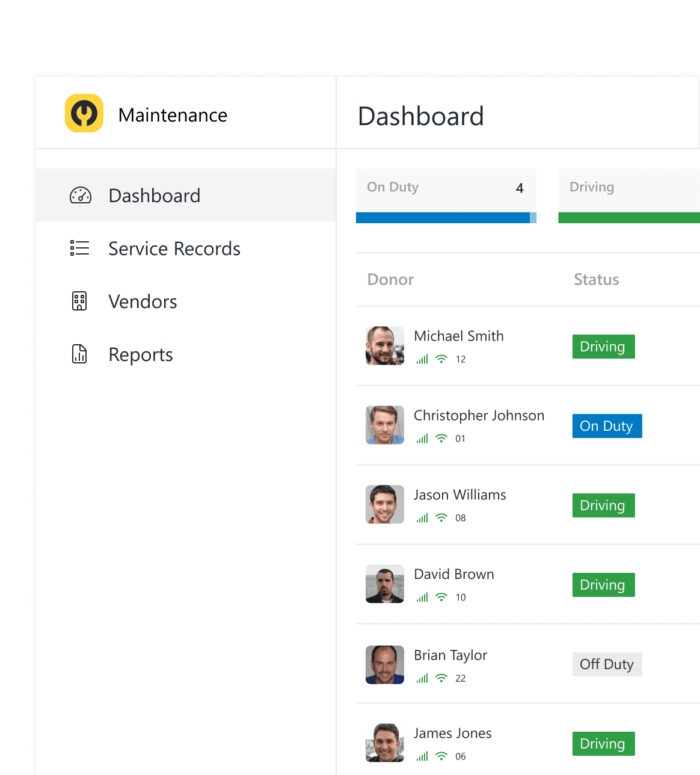Click Michael Smith's profile photo
700x775 pixels.
pos(384,345)
